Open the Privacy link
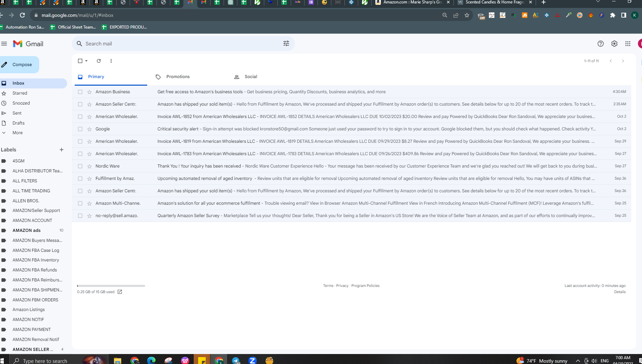Image resolution: width=642 pixels, height=364 pixels. [342, 286]
